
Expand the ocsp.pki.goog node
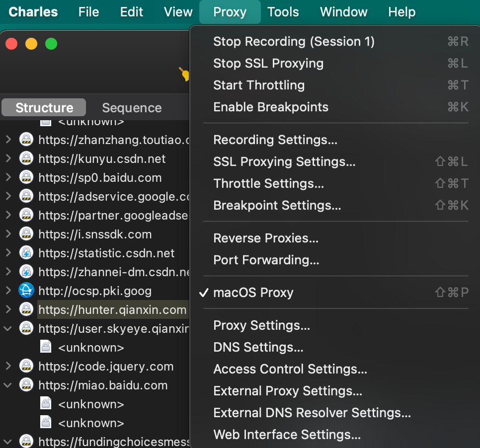[x=8, y=291]
